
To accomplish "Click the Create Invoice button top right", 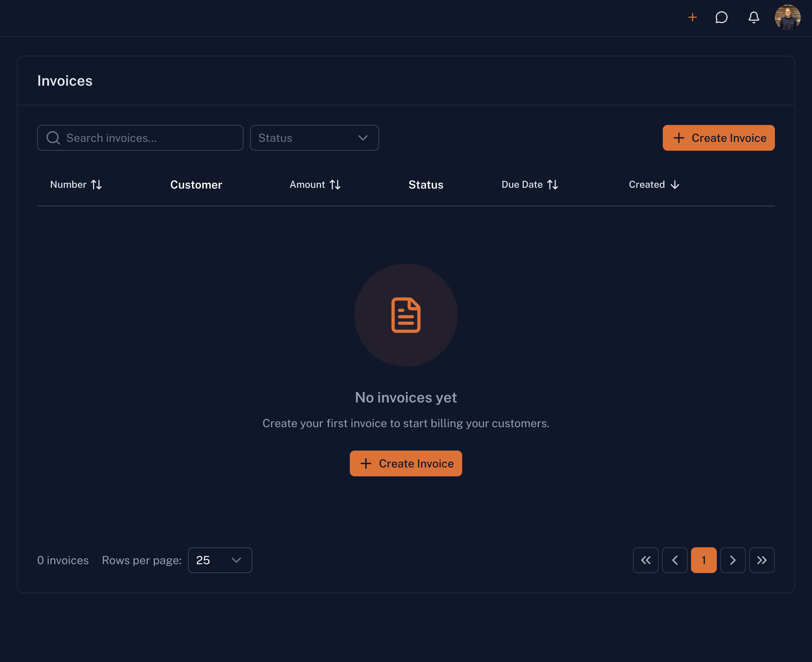I will pyautogui.click(x=718, y=138).
